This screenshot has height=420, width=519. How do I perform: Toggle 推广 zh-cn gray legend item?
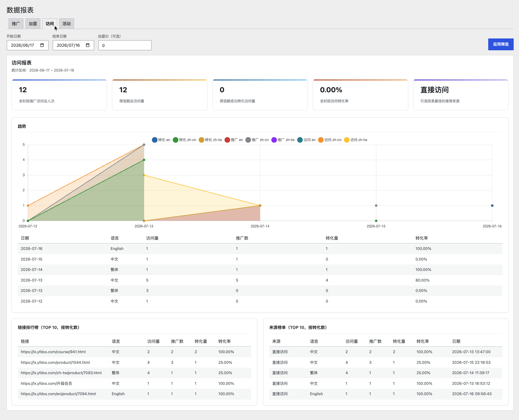click(x=257, y=140)
